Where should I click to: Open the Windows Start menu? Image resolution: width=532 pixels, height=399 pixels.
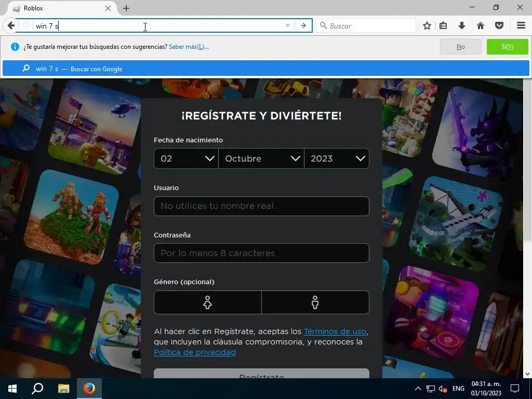tap(12, 389)
